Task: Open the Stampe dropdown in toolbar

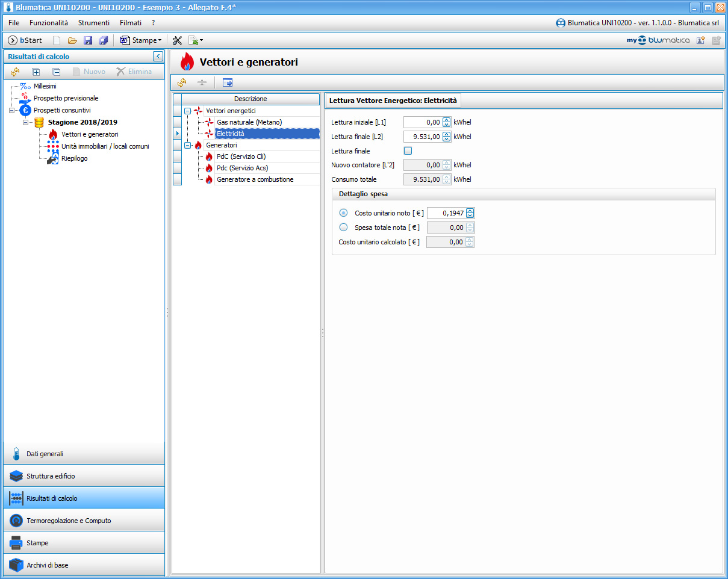Action: [142, 40]
